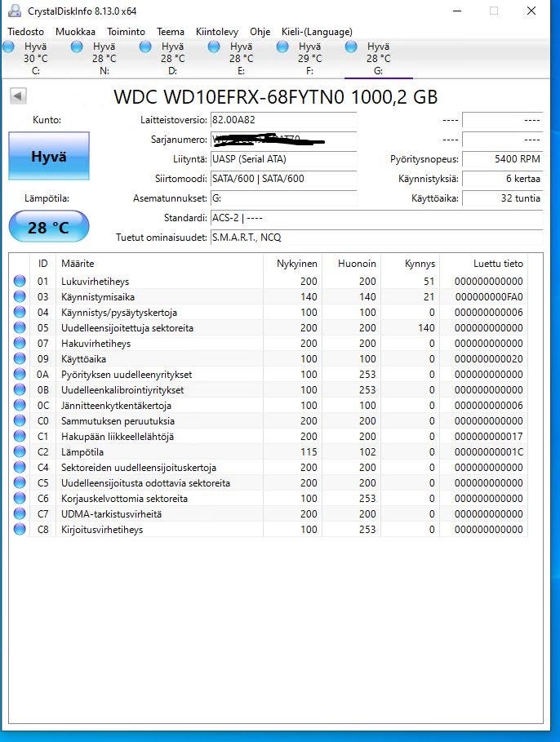Click status dot for Sammutuksen peruutuksia row
Viewport: 560px width, 742px height.
click(20, 420)
